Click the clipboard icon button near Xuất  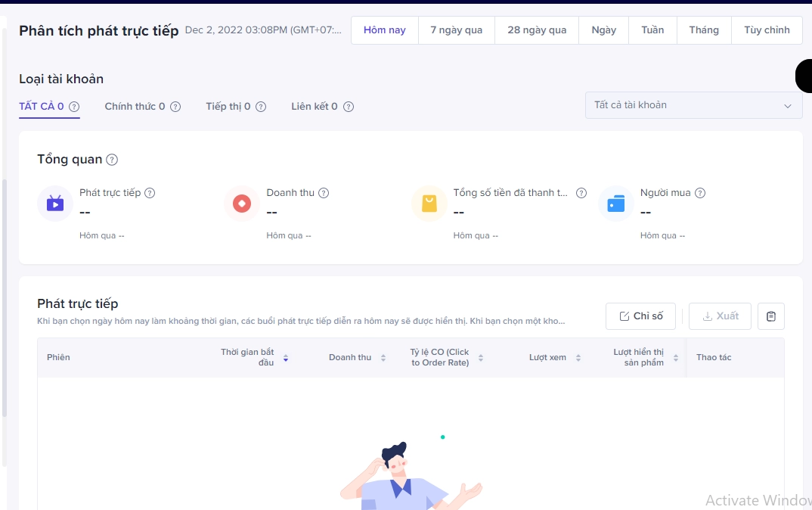pyautogui.click(x=771, y=316)
